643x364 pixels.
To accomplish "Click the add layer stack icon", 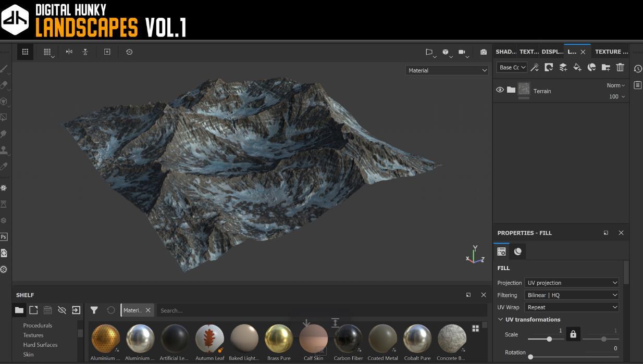I will [x=563, y=67].
